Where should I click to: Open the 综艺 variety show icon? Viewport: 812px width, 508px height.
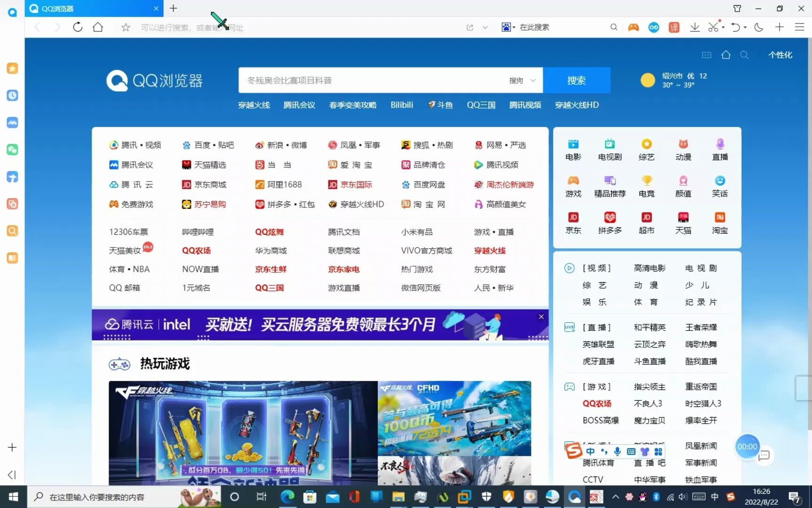pos(647,150)
